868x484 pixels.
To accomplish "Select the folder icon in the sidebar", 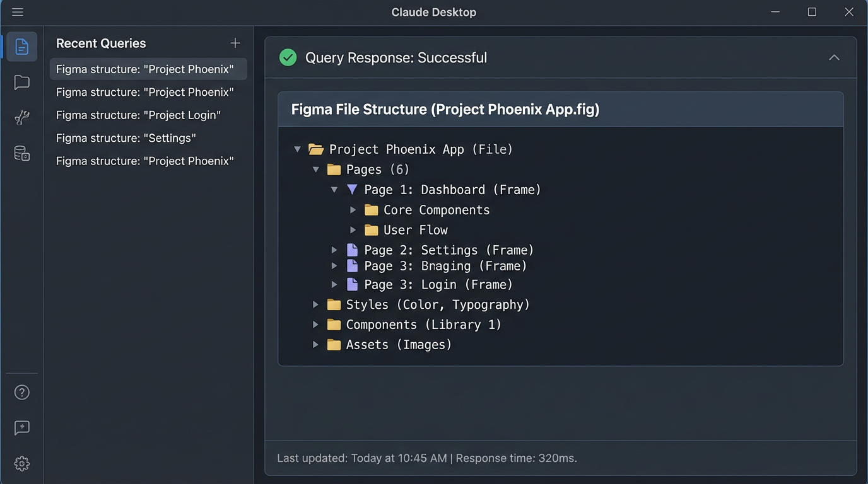I will 21,82.
